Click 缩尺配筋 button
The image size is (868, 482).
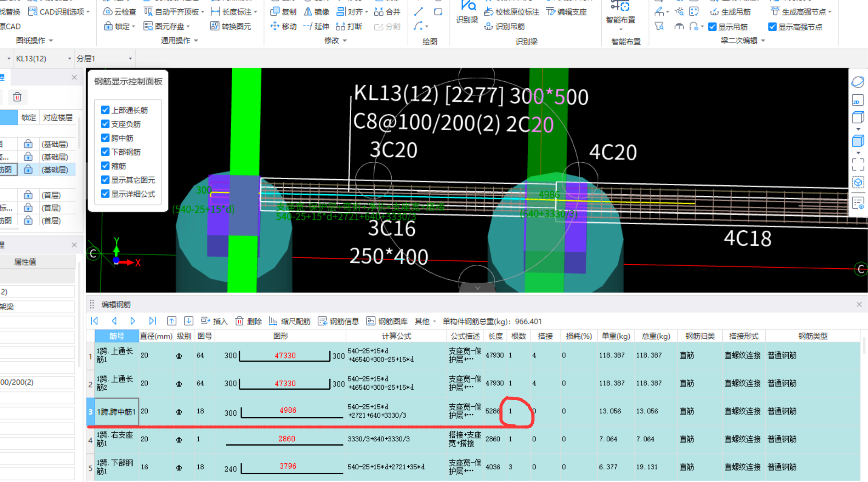coord(290,321)
